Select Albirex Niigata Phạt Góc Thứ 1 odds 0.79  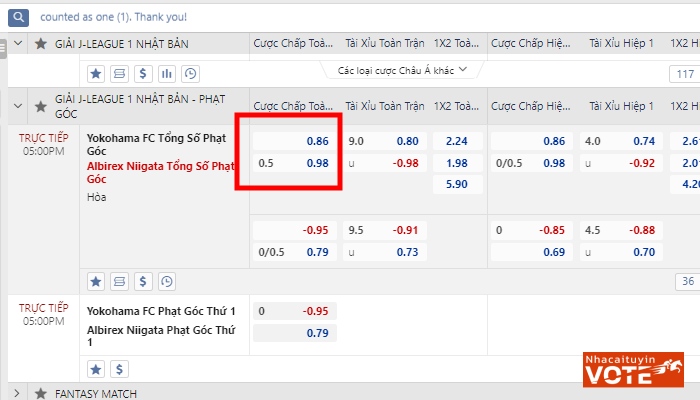click(295, 333)
